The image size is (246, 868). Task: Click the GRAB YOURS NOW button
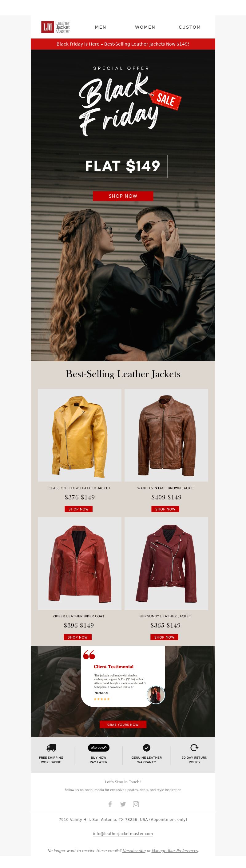pos(123,725)
